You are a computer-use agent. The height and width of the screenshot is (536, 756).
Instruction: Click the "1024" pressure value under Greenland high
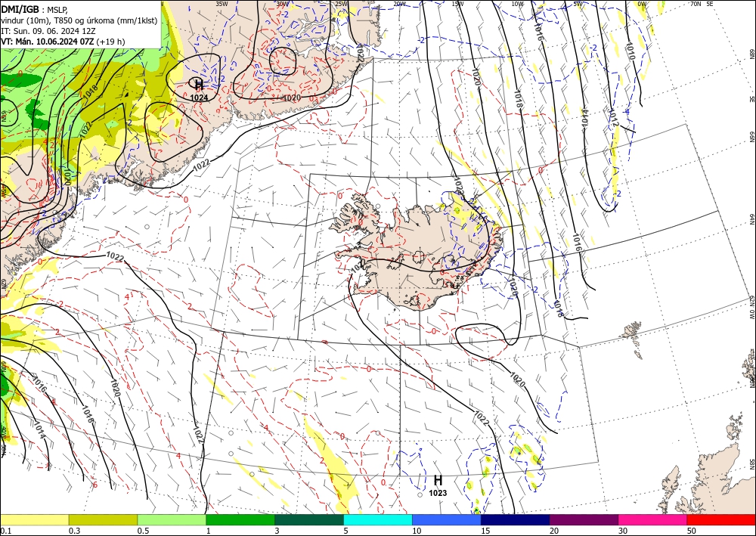(199, 98)
